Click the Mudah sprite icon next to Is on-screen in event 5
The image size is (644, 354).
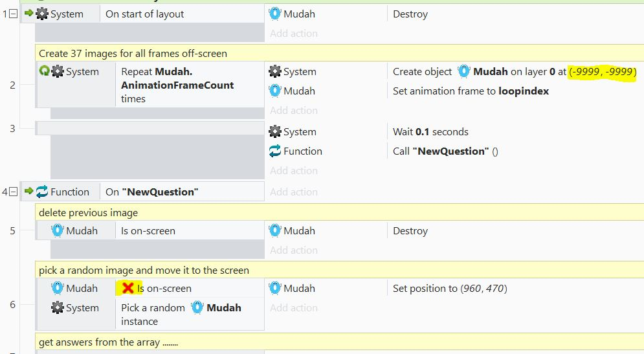57,230
